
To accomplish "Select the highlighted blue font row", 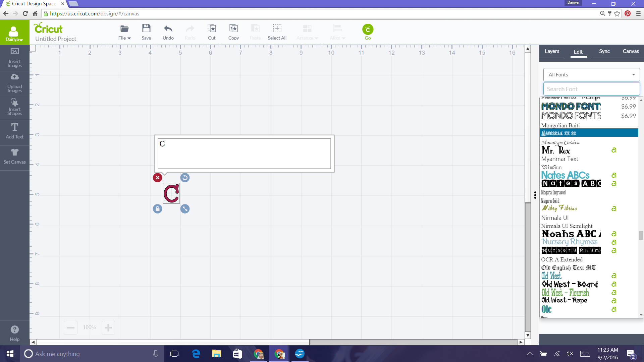I will 589,133.
